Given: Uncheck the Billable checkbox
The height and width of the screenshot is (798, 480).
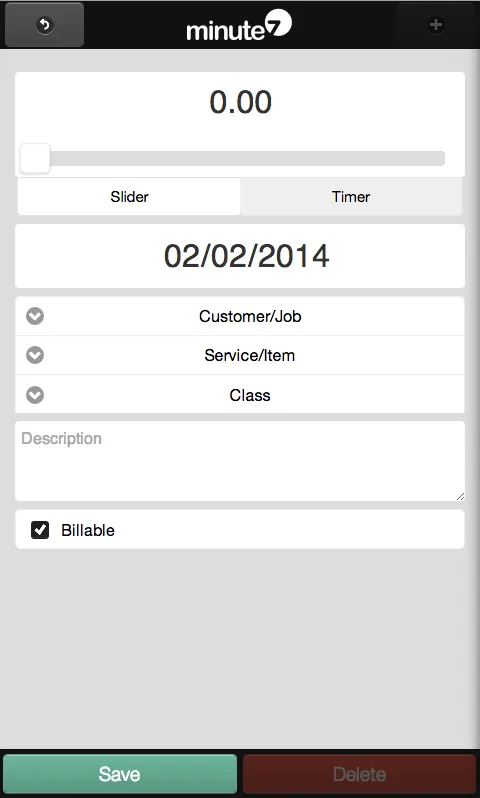Looking at the screenshot, I should click(40, 530).
